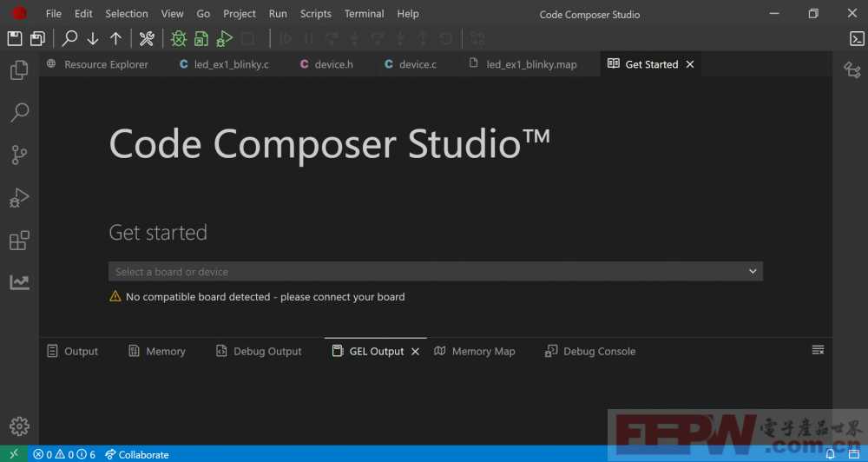The height and width of the screenshot is (462, 868).
Task: Click the green run-with-debug play icon
Action: click(224, 38)
